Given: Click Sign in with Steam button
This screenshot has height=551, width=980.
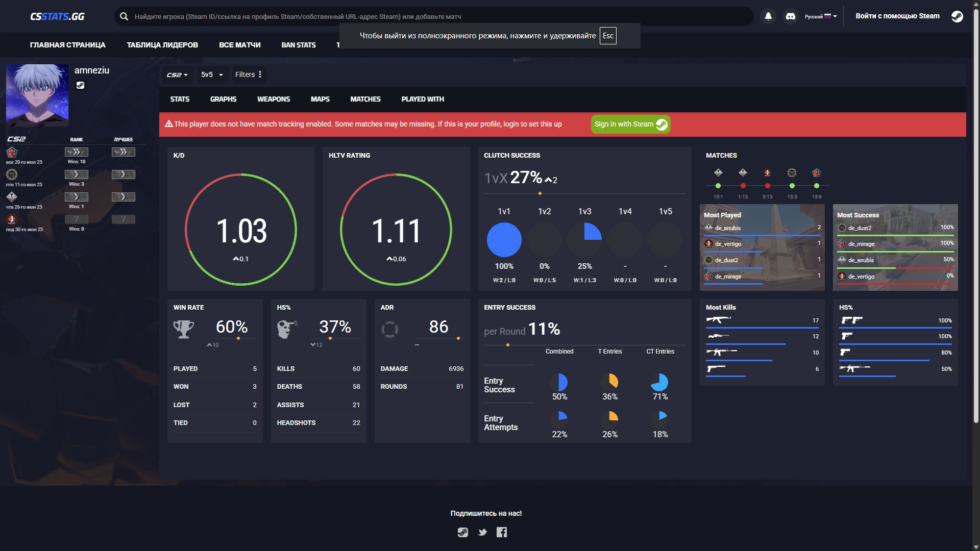Looking at the screenshot, I should [x=631, y=124].
